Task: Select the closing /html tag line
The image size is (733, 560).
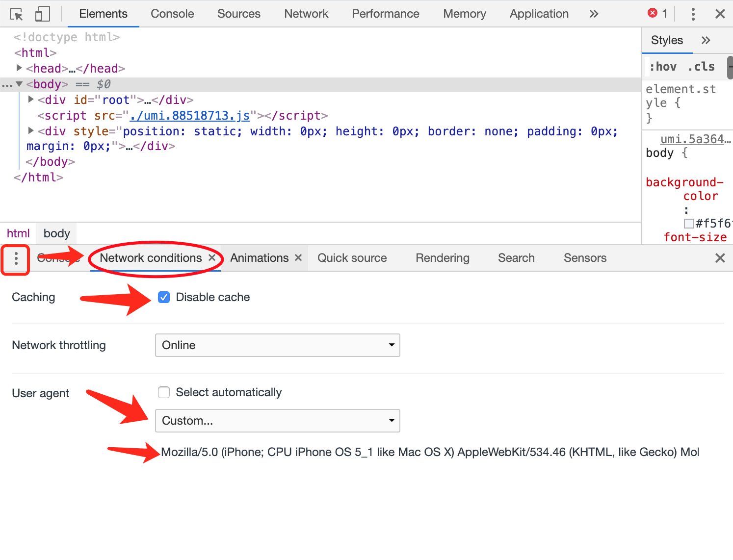Action: tap(38, 177)
